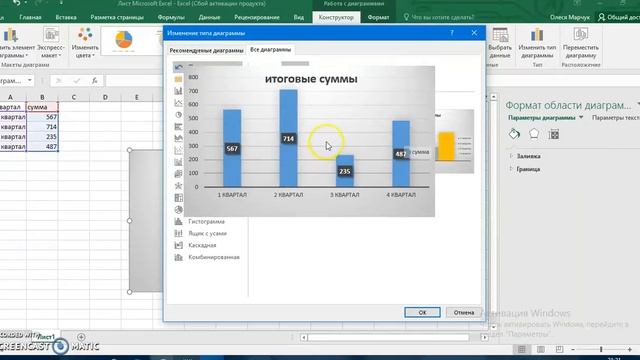Choose Комбинированная chart type
Image resolution: width=640 pixels, height=360 pixels.
point(214,257)
